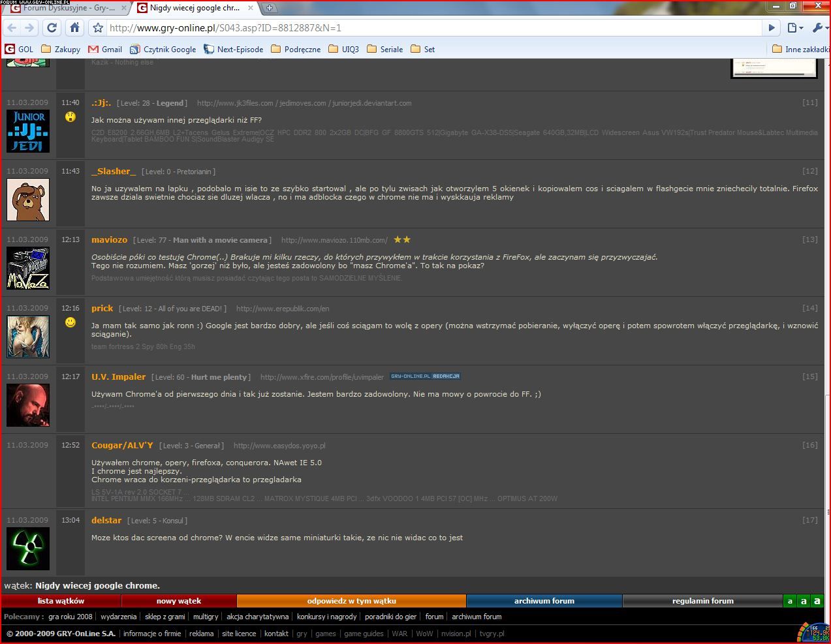This screenshot has width=831, height=644.
Task: Open the page control menu dropdown
Action: (794, 28)
